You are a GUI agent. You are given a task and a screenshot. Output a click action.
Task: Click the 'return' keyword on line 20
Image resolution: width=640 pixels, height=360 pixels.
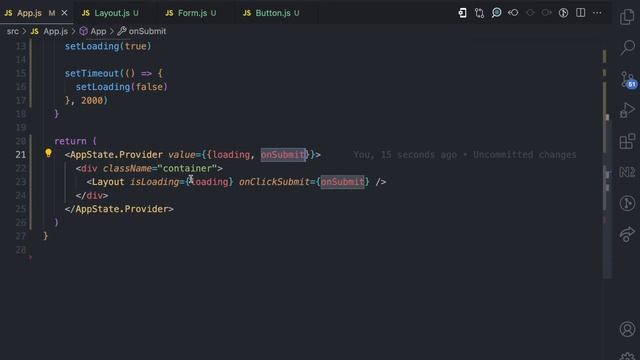[x=70, y=141]
